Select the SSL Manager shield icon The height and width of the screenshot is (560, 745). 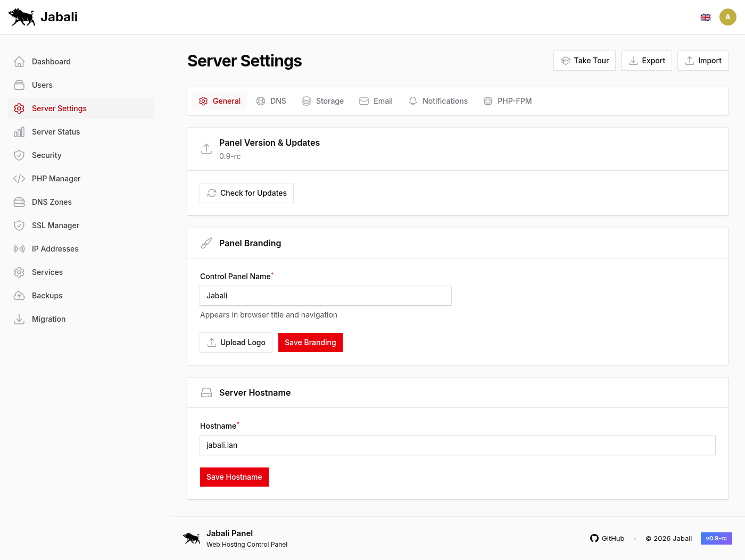click(x=19, y=225)
